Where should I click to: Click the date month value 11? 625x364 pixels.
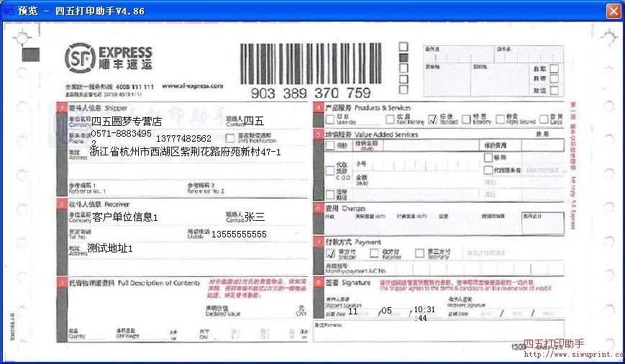[x=352, y=311]
